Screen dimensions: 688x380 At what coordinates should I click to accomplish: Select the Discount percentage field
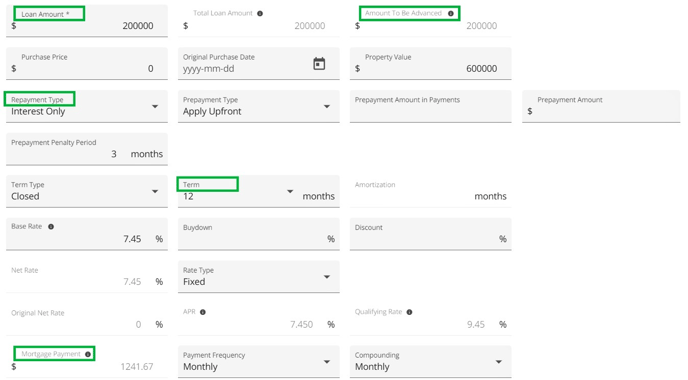coord(430,234)
